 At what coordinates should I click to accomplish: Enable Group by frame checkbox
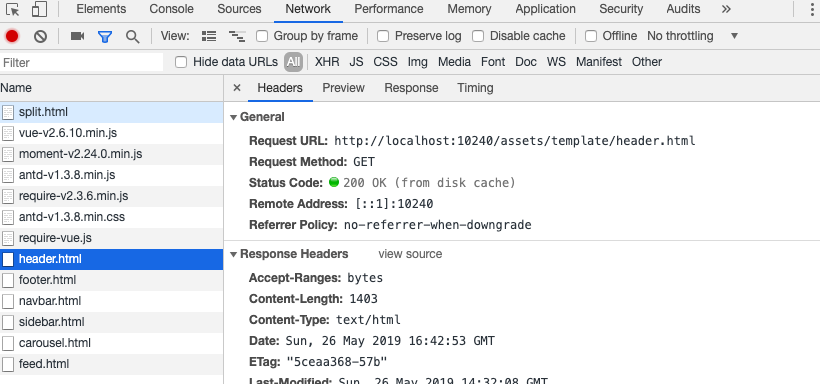(x=262, y=36)
